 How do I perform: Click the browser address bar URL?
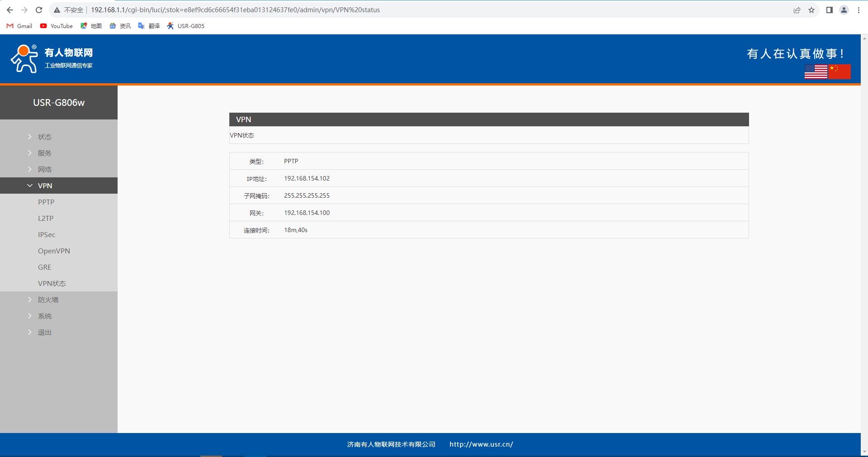tap(235, 10)
